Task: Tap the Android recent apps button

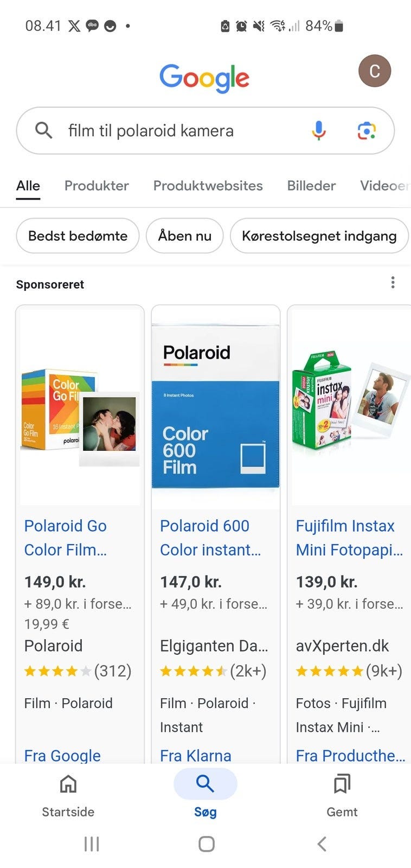Action: pyautogui.click(x=92, y=844)
